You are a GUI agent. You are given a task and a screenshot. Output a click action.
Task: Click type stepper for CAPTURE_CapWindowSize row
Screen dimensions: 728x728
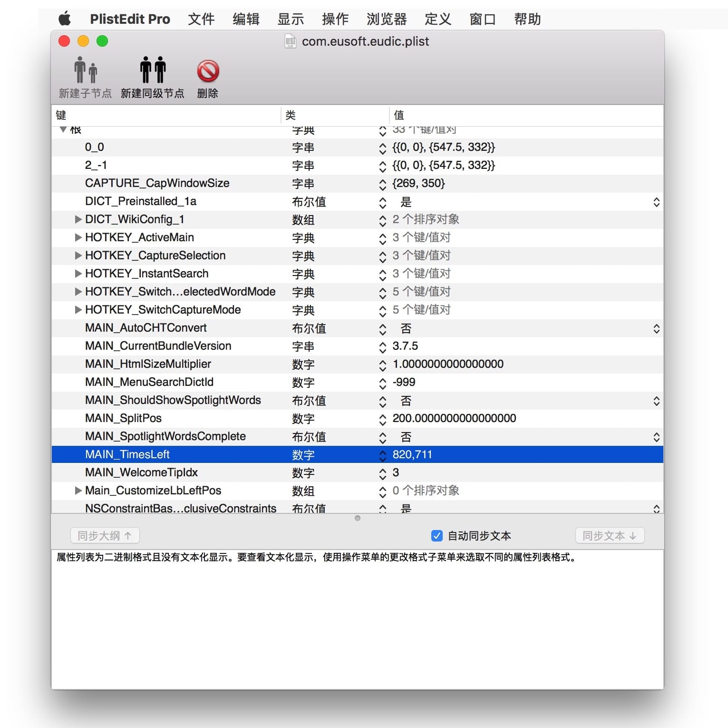[382, 184]
